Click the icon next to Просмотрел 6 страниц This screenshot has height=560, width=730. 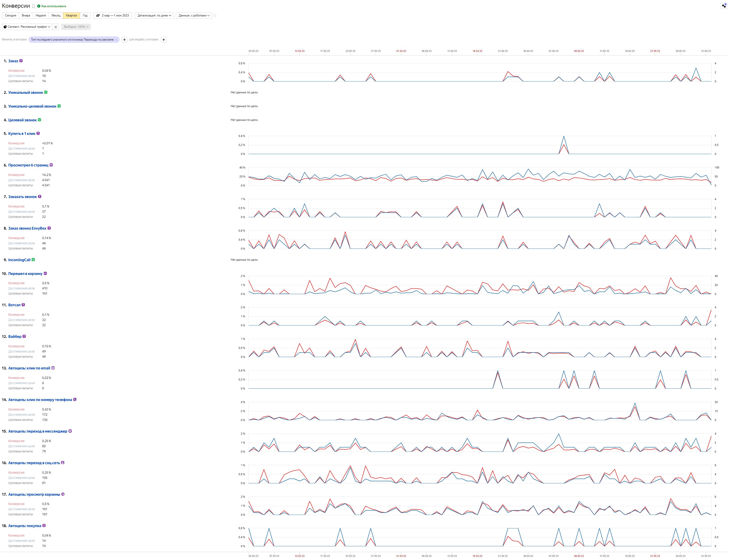[x=51, y=165]
